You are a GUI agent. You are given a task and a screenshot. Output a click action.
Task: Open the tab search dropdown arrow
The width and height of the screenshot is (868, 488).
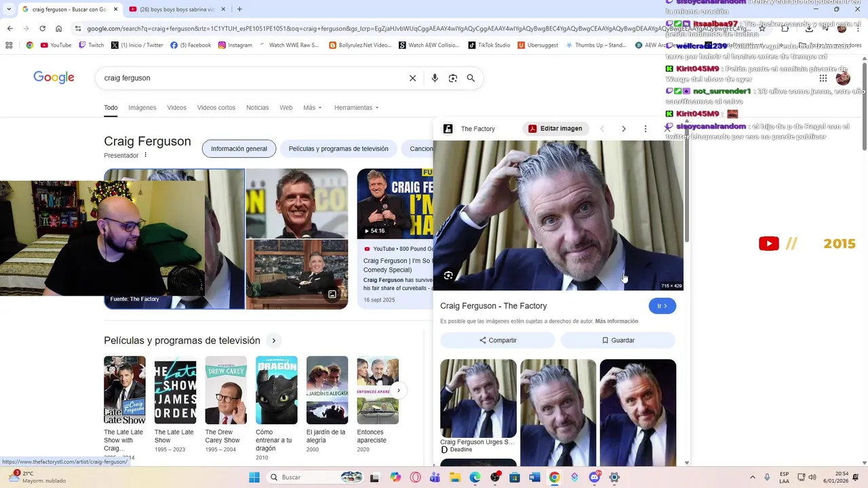coord(9,9)
